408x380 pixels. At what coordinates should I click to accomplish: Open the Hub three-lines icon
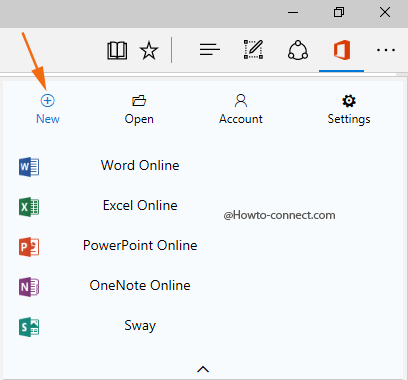[x=210, y=50]
